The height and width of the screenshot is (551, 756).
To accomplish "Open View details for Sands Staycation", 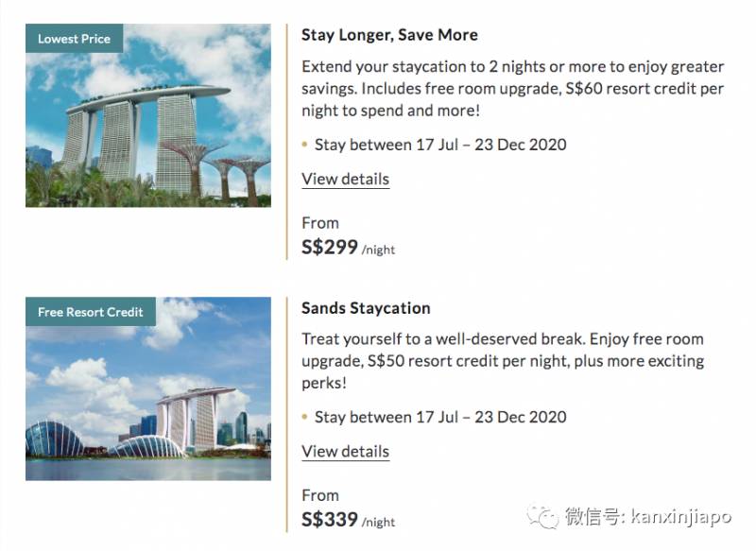I will click(x=345, y=452).
